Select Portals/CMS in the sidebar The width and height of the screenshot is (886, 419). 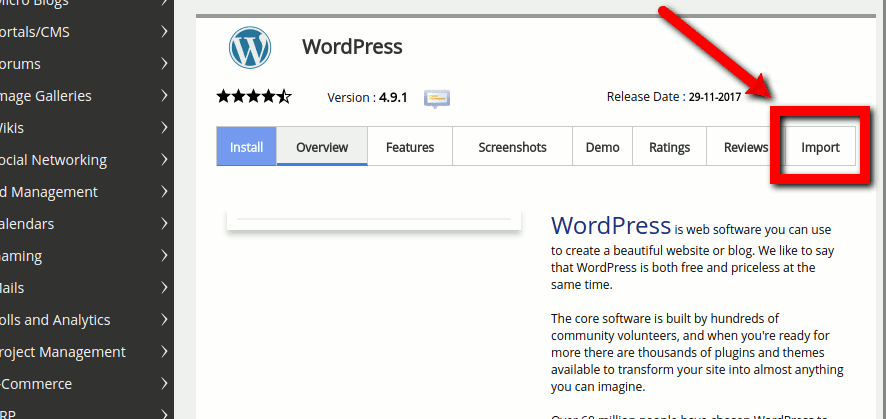click(35, 32)
